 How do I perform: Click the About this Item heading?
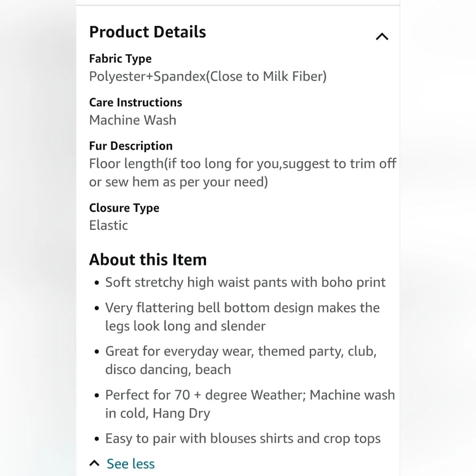[x=148, y=259]
